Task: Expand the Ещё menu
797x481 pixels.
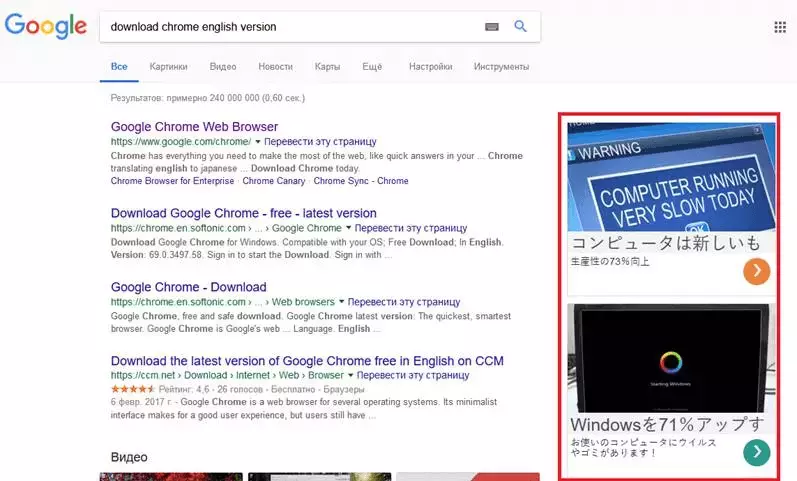Action: tap(372, 67)
